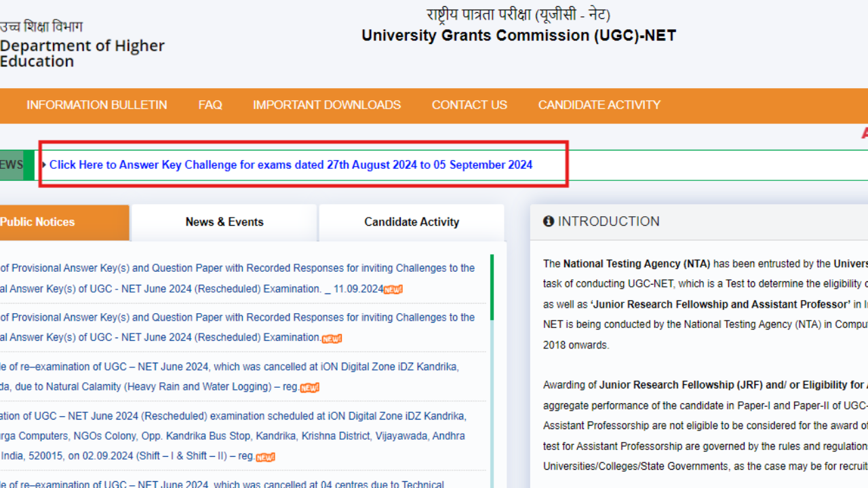Click NEW badge after Shift – II notice
The image size is (868, 488).
(266, 457)
